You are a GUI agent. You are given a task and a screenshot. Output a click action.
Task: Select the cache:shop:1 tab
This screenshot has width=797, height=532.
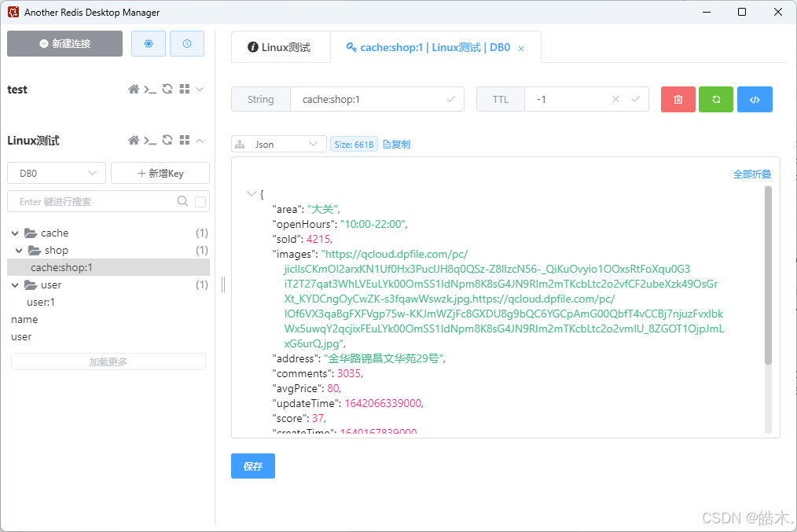pos(435,47)
